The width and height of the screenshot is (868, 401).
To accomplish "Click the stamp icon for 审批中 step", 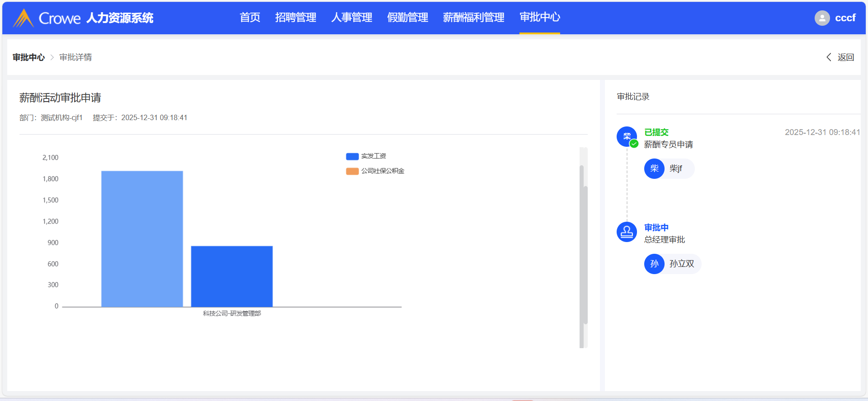I will pyautogui.click(x=627, y=232).
